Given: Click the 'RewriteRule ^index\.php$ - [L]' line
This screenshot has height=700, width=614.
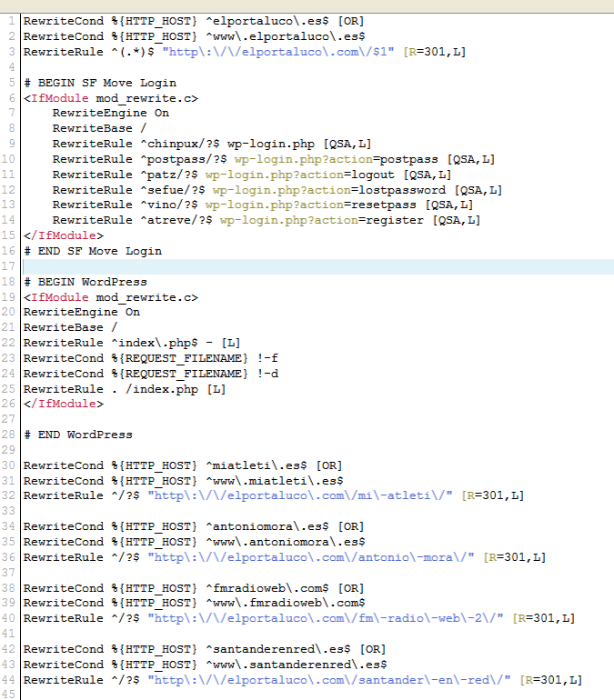Looking at the screenshot, I should (132, 343).
